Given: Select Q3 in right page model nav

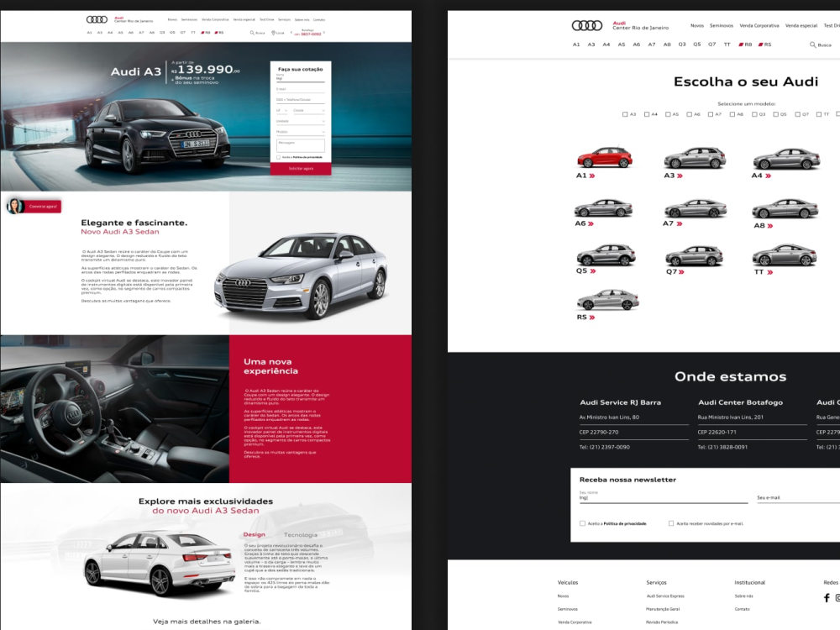Looking at the screenshot, I should [x=682, y=45].
